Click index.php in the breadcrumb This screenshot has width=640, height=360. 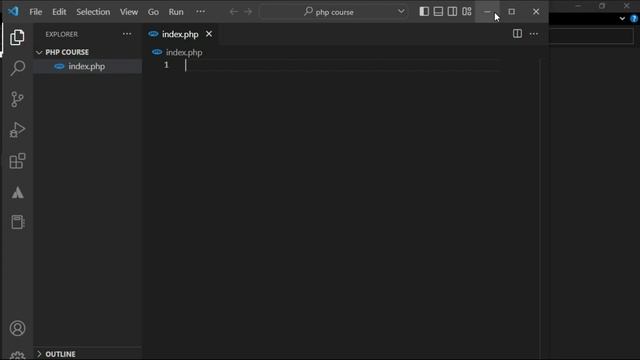184,52
